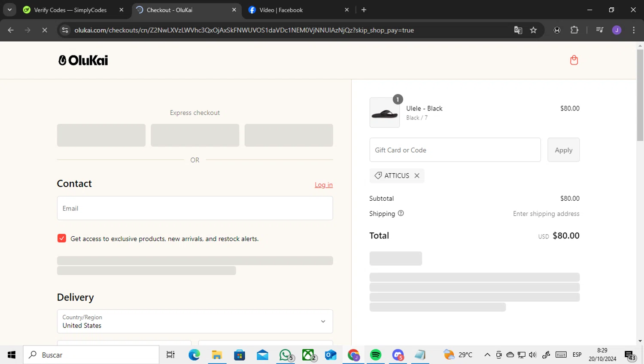The height and width of the screenshot is (364, 644).
Task: Open the tab search dropdown arrow
Action: [x=9, y=10]
